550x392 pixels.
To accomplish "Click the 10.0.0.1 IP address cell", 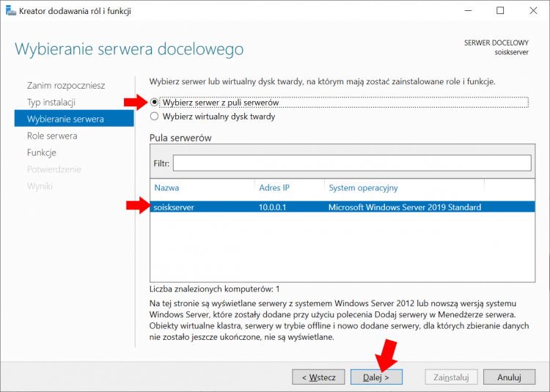I will pos(273,207).
